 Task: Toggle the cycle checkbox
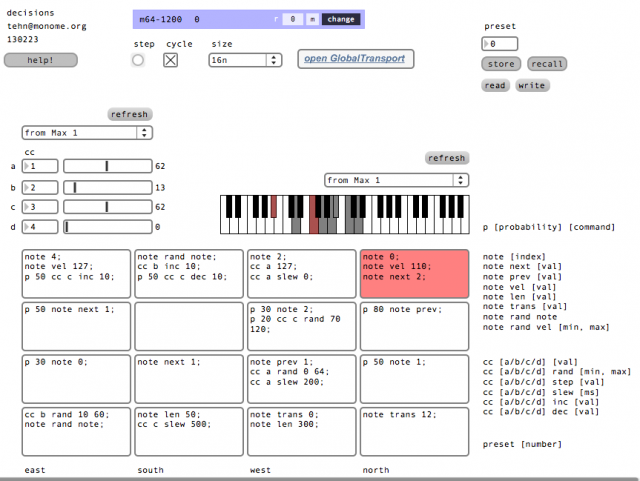(171, 60)
